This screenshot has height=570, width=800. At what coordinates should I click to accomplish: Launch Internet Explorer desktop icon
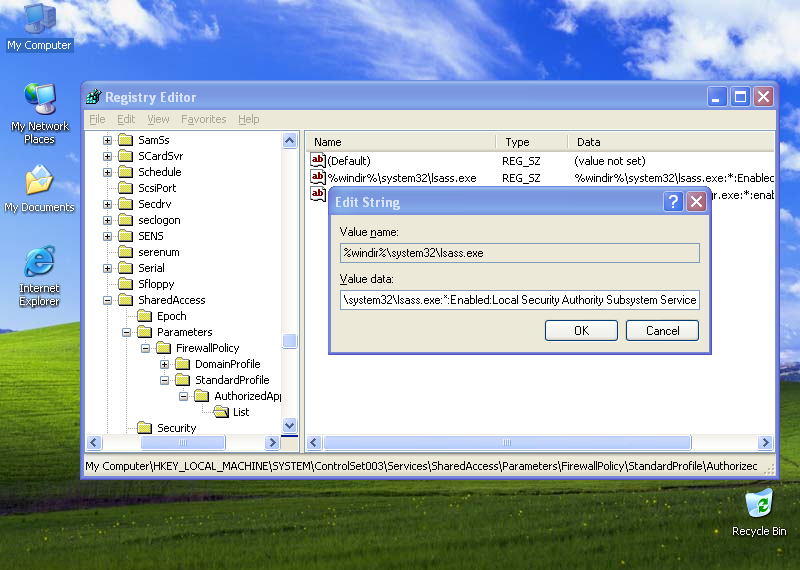coord(39,276)
